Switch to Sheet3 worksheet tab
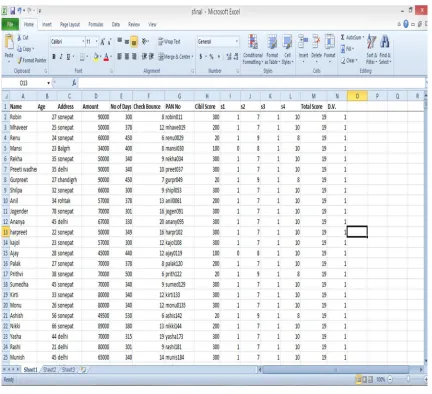 (68, 369)
